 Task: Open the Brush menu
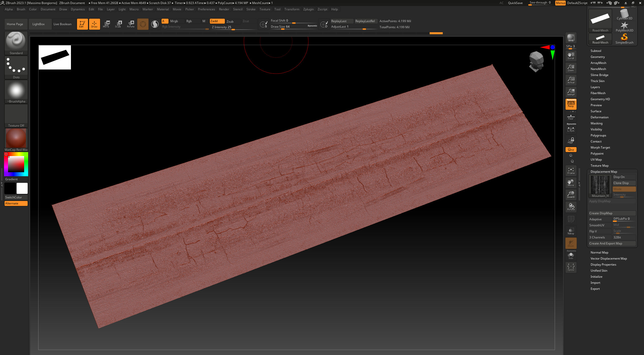point(21,9)
